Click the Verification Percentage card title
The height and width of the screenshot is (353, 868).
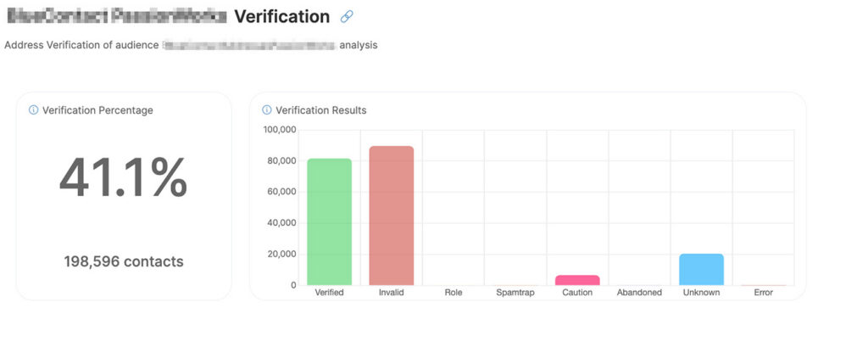point(98,110)
